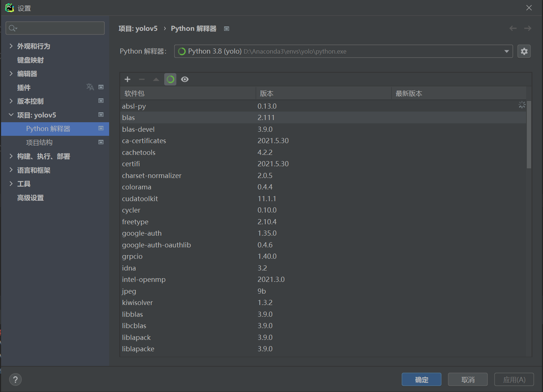Click the 确定 button
The image size is (543, 392).
point(421,380)
